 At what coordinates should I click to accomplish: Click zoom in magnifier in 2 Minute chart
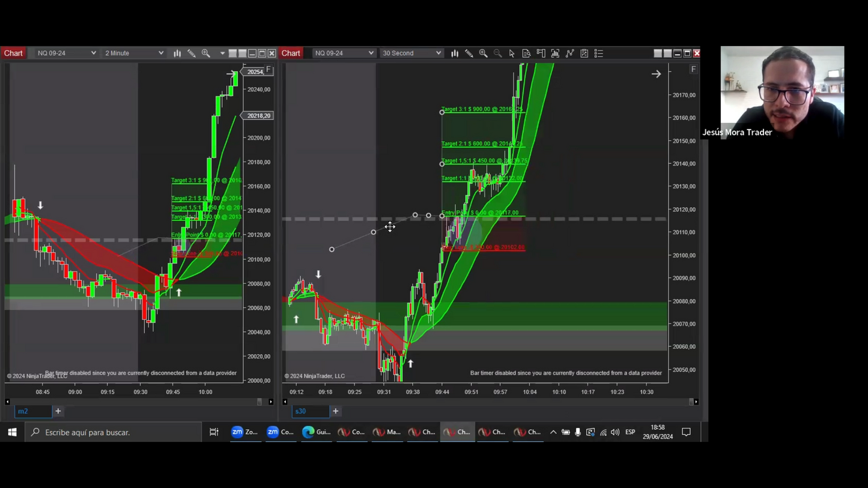(x=206, y=53)
